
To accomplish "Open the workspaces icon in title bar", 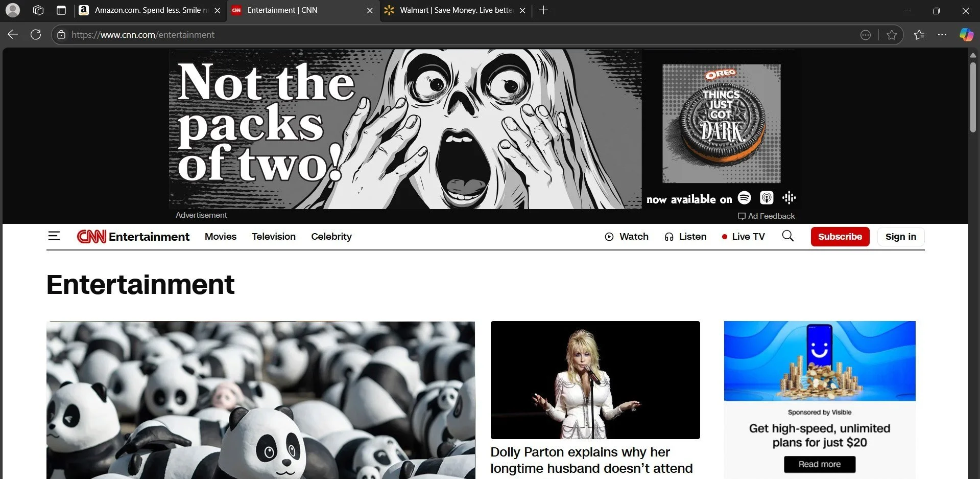I will pos(38,10).
